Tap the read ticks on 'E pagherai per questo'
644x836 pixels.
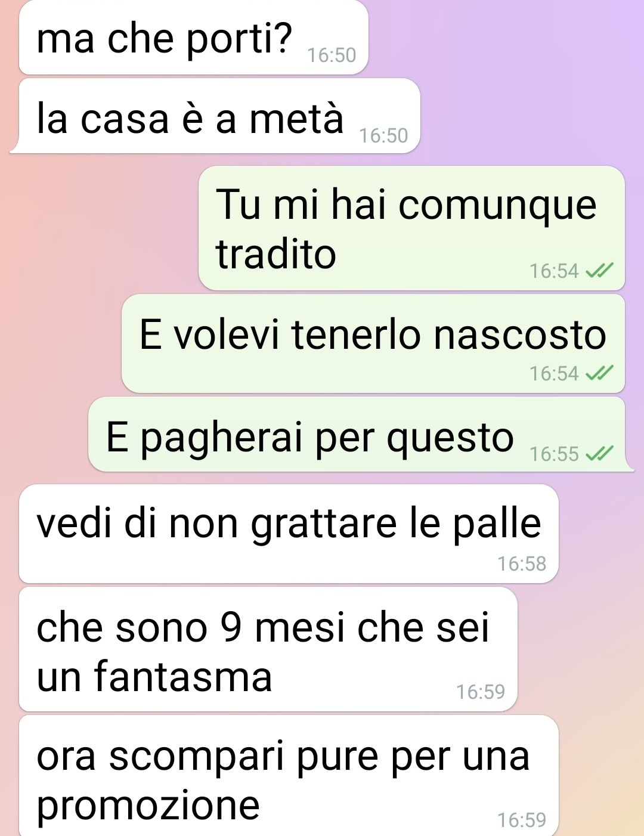click(x=599, y=454)
